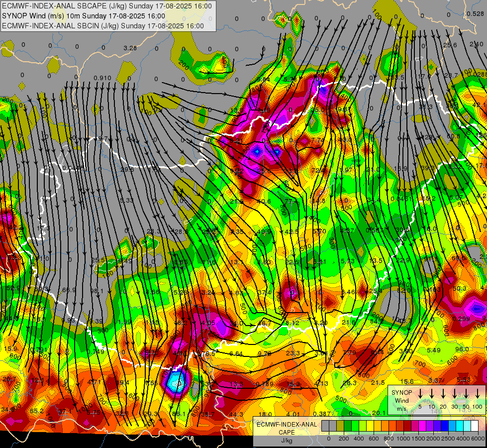The height and width of the screenshot is (448, 487).
Task: Click the map value 86.1
Action: click(x=179, y=414)
